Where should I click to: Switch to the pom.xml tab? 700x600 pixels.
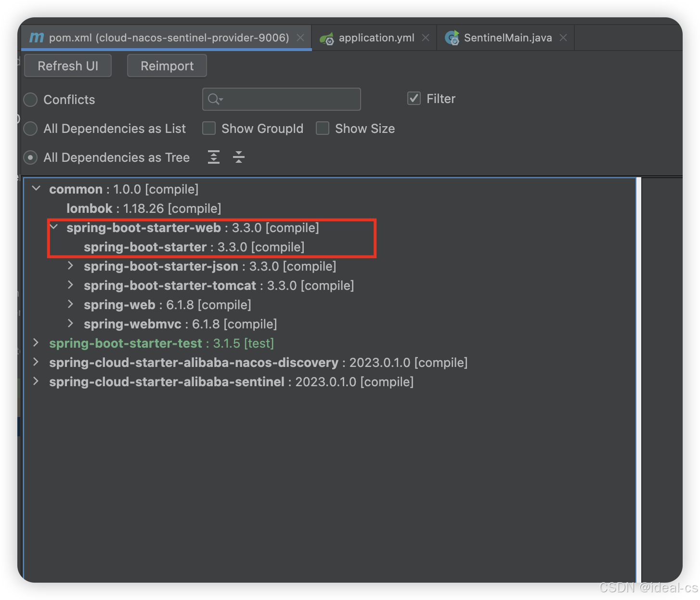167,38
